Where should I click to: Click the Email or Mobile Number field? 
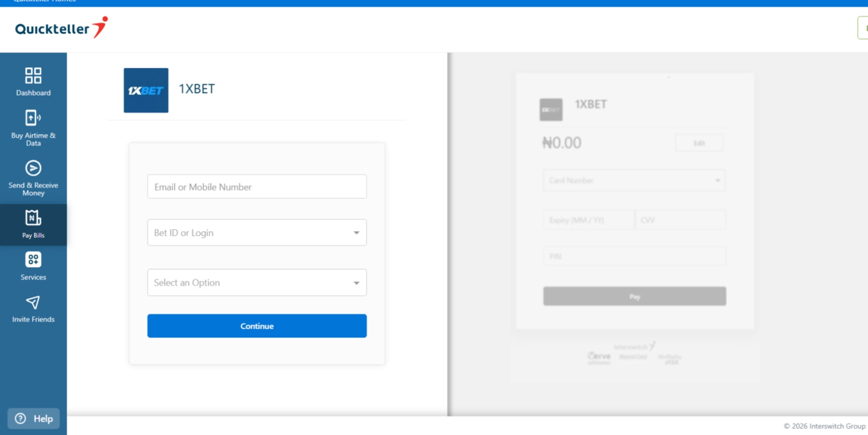click(x=257, y=186)
